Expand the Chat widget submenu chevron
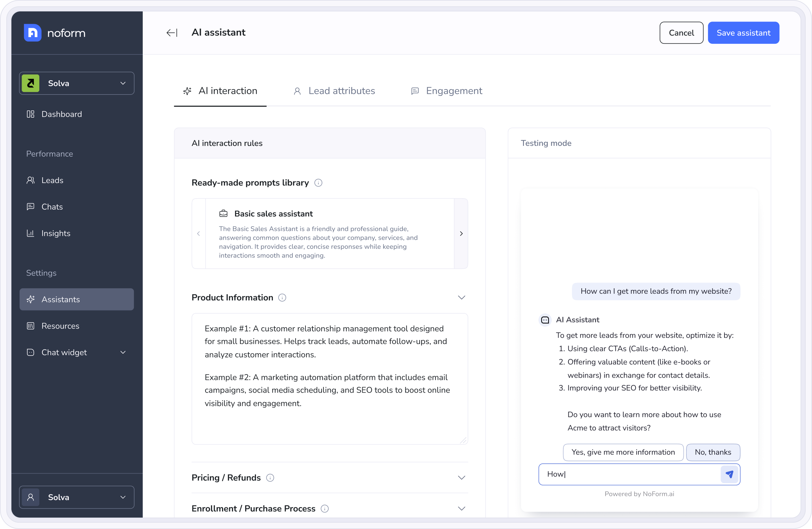 click(x=123, y=352)
